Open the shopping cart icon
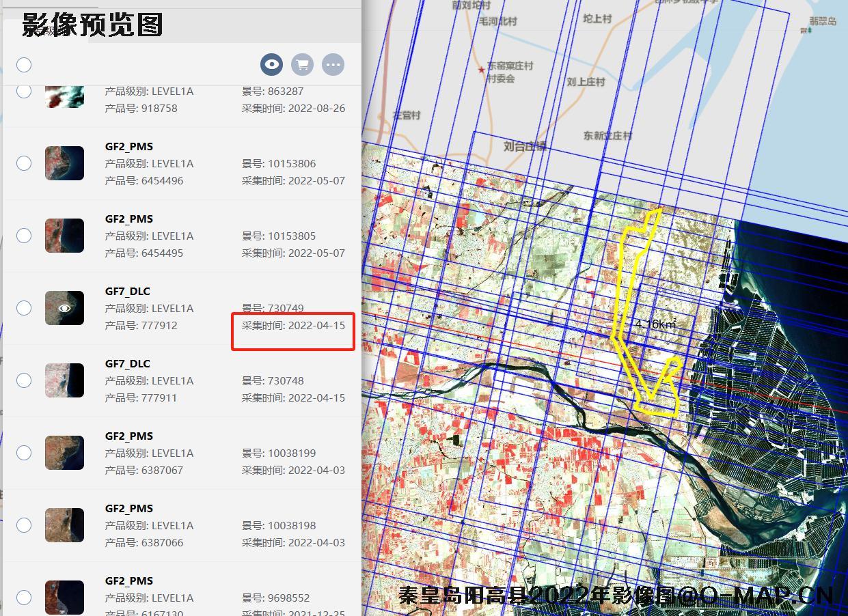Image resolution: width=848 pixels, height=616 pixels. point(302,65)
